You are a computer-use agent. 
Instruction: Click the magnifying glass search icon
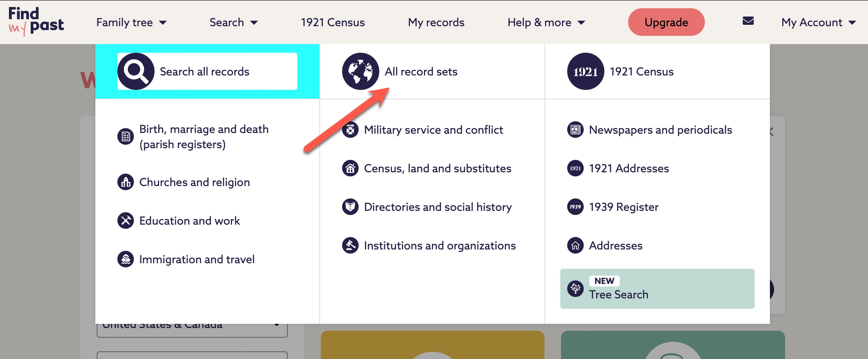pos(136,71)
